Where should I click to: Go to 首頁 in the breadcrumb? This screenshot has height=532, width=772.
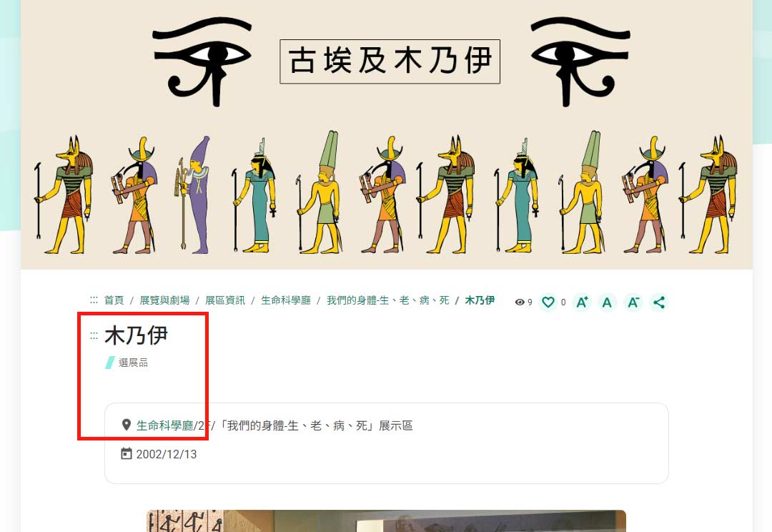114,300
